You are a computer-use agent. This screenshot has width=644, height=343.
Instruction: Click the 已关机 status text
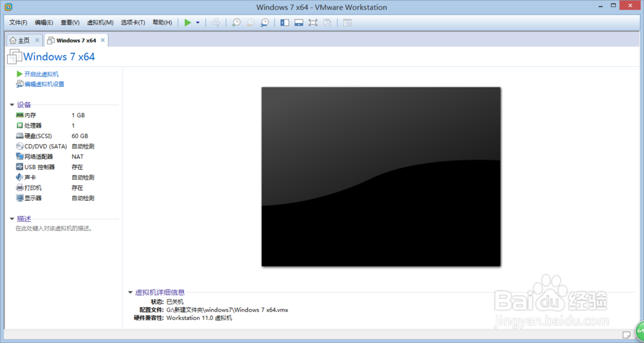click(175, 302)
